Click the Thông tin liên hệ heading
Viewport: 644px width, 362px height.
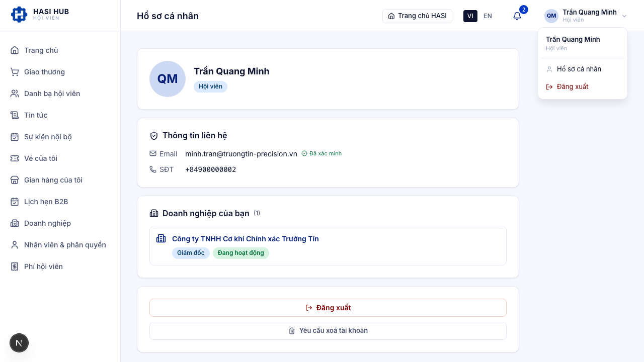(195, 136)
